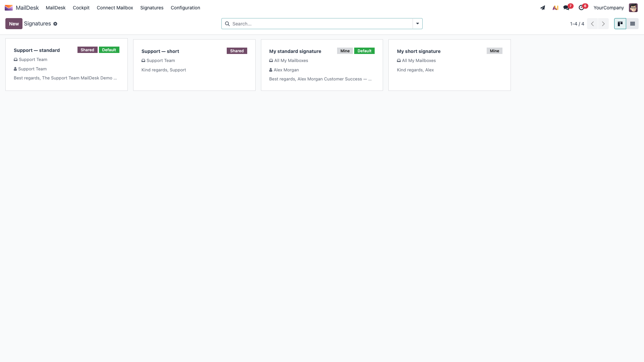Viewport: 644px width, 362px height.
Task: Go to the next page arrow
Action: coord(603,24)
